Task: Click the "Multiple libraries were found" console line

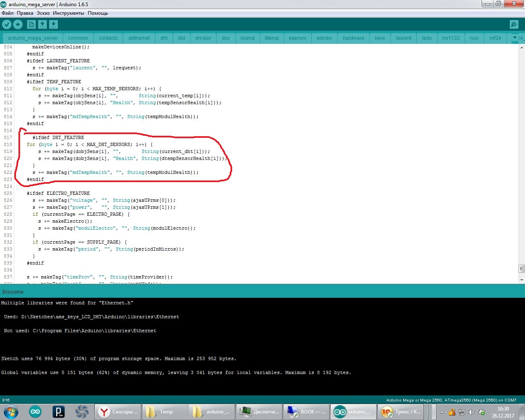Action: (67, 303)
